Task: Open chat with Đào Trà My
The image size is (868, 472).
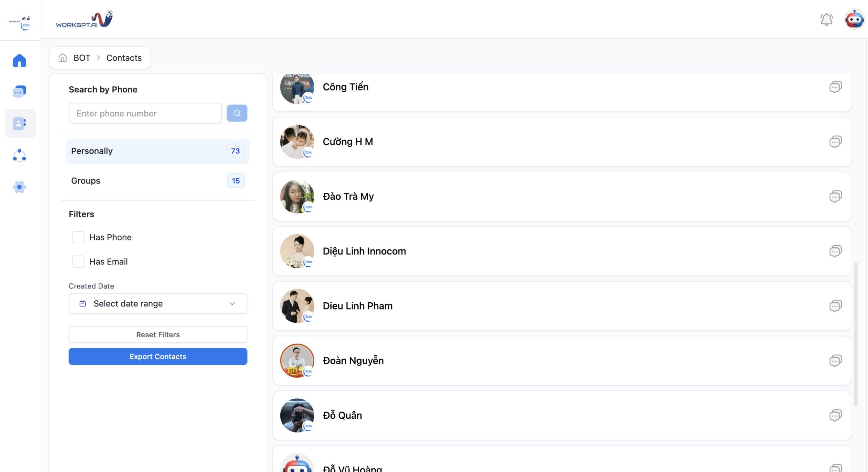Action: click(x=835, y=196)
